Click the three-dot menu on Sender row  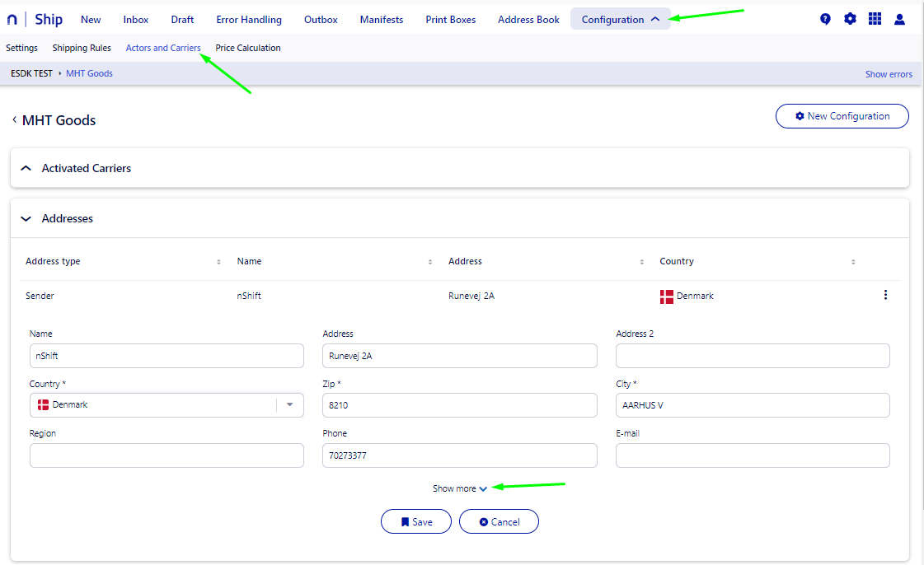(x=885, y=295)
